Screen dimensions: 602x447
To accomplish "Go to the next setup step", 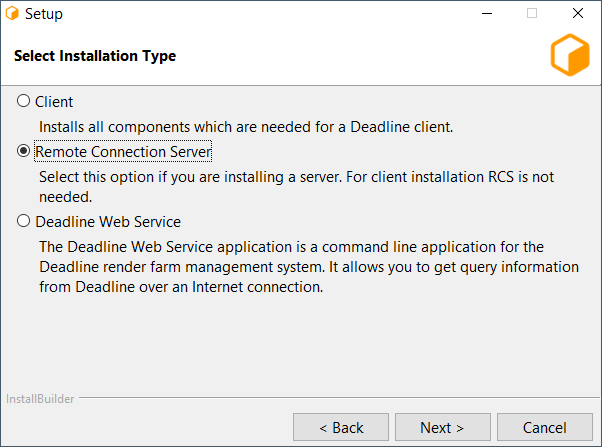I will click(443, 427).
